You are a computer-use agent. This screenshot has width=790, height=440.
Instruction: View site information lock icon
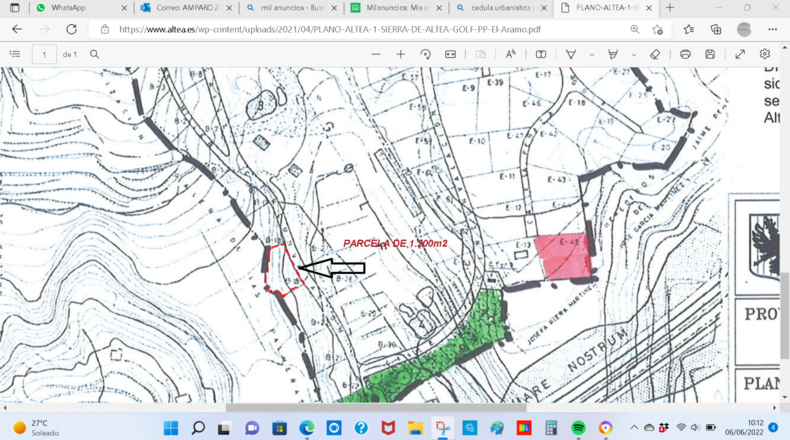coord(105,29)
